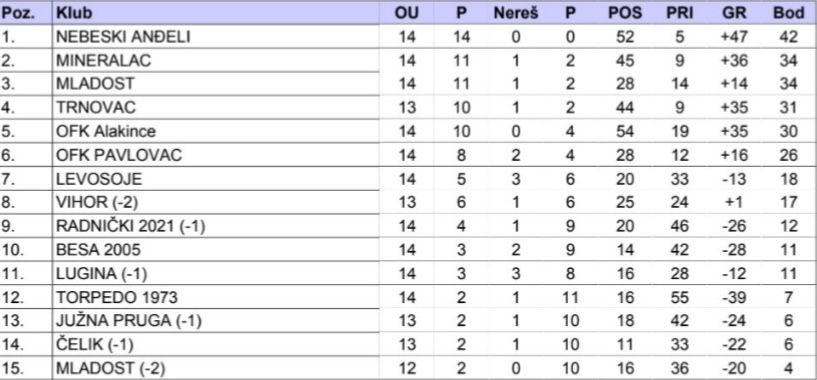817x380 pixels.
Task: Select the Bod column header
Action: [x=788, y=13]
